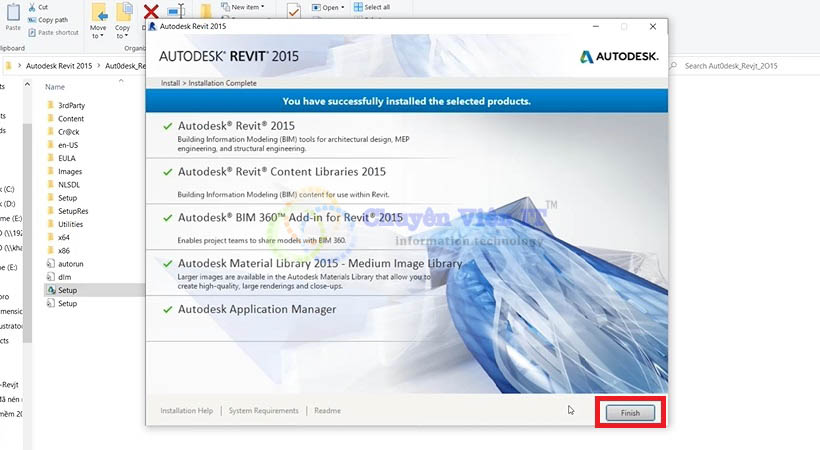
Task: Close the Autodesk Revit 2015 installer window
Action: click(x=653, y=26)
